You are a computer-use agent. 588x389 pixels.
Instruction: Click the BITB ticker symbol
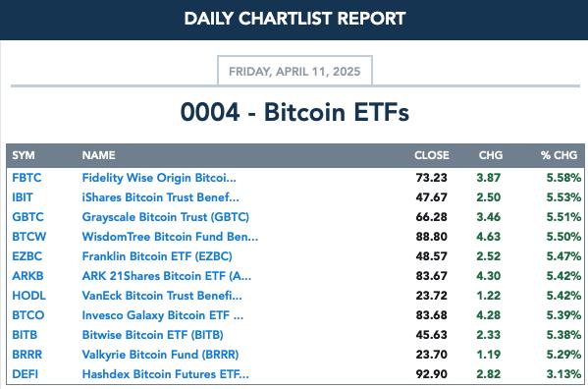pos(25,335)
